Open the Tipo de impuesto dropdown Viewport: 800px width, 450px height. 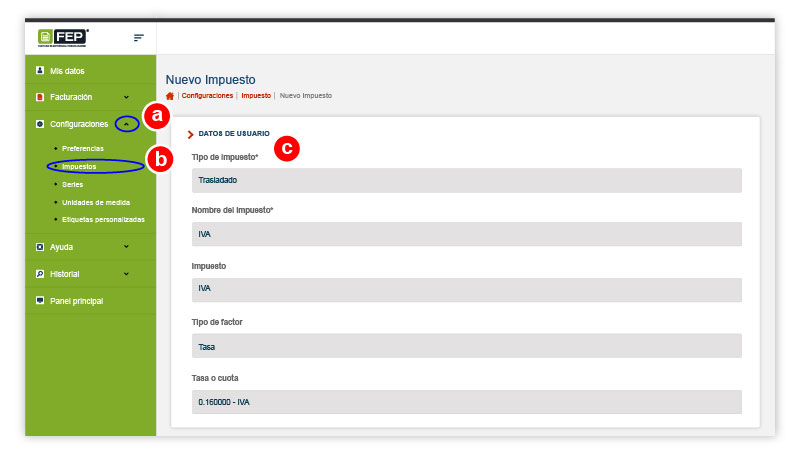click(466, 180)
